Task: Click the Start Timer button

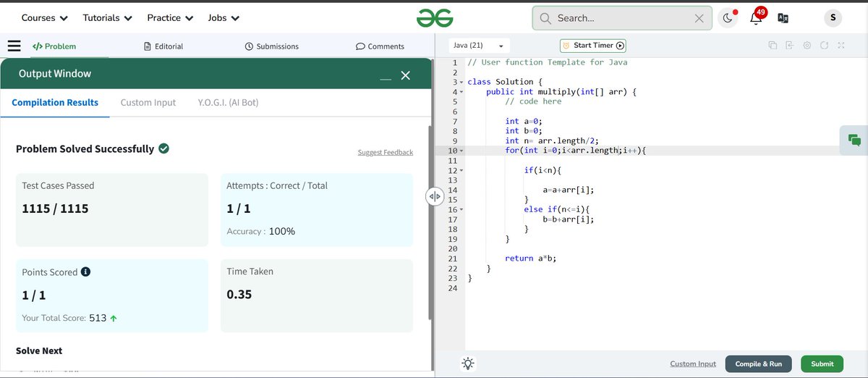Action: (x=593, y=46)
